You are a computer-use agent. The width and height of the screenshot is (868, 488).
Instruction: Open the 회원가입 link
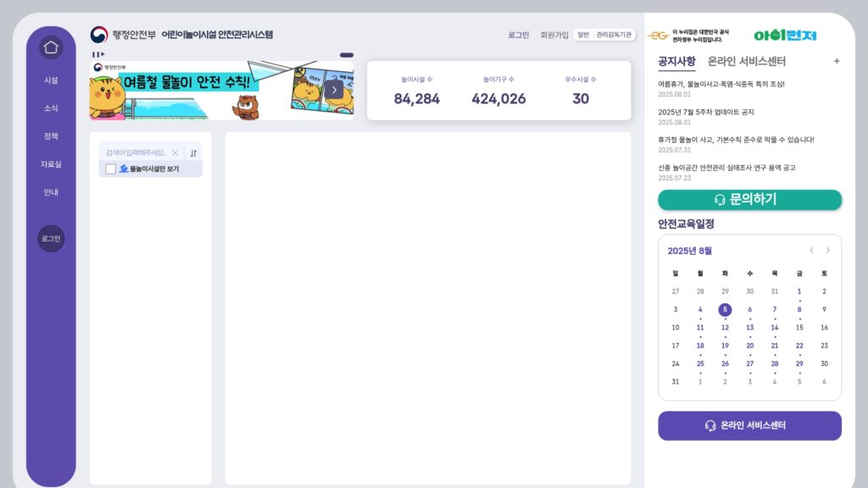tap(554, 35)
